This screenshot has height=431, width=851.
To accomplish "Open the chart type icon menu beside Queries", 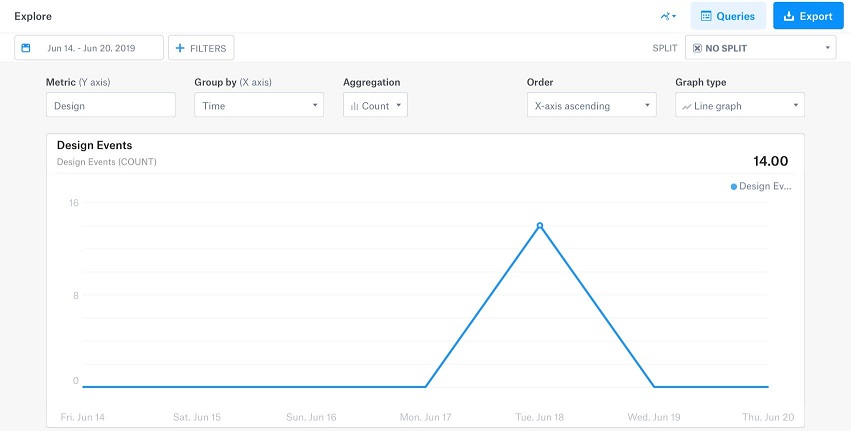I will (x=668, y=16).
